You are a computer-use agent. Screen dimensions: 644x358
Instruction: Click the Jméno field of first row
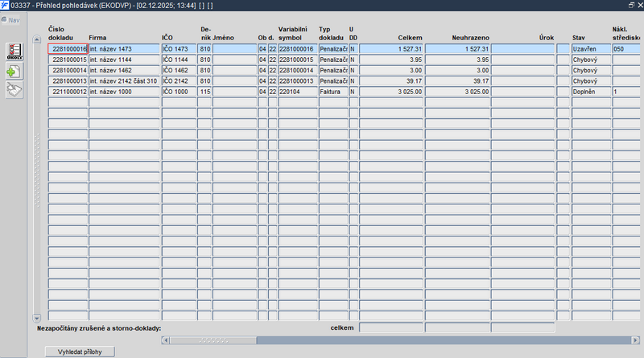(x=234, y=49)
